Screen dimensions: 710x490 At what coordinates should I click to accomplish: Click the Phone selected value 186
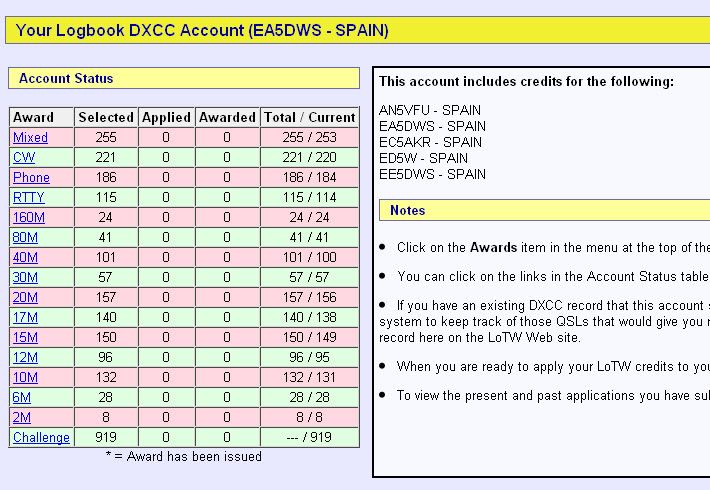106,177
